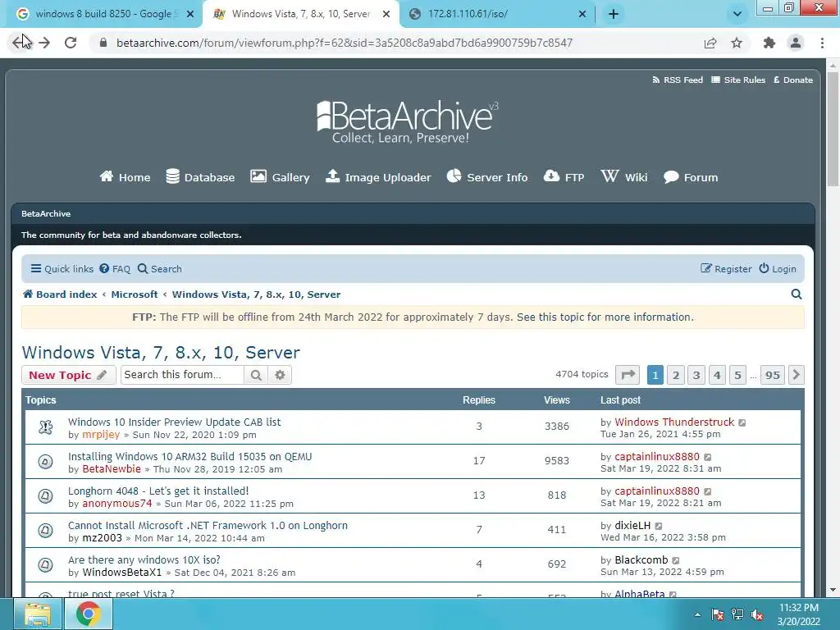The width and height of the screenshot is (840, 630).
Task: Click the Chrome taskbar icon
Action: pos(89,614)
